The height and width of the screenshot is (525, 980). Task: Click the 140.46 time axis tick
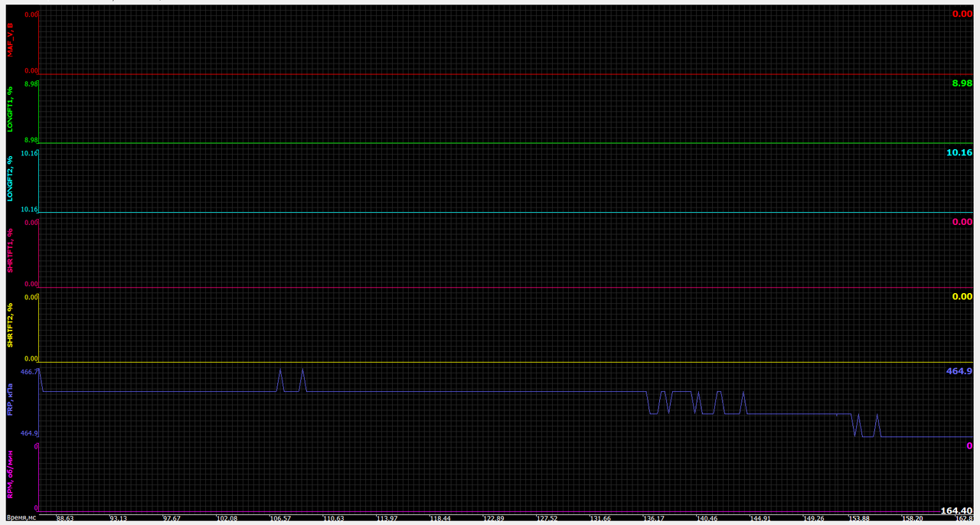coord(707,518)
